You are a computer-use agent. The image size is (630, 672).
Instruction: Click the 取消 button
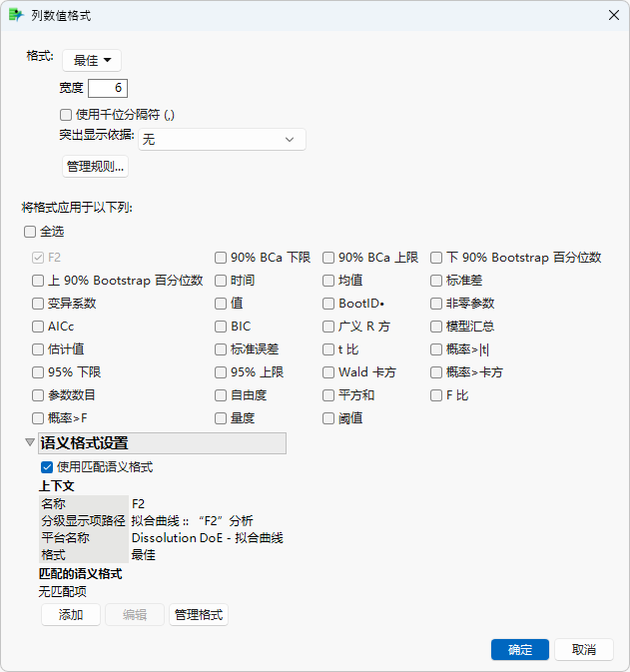[x=584, y=650]
